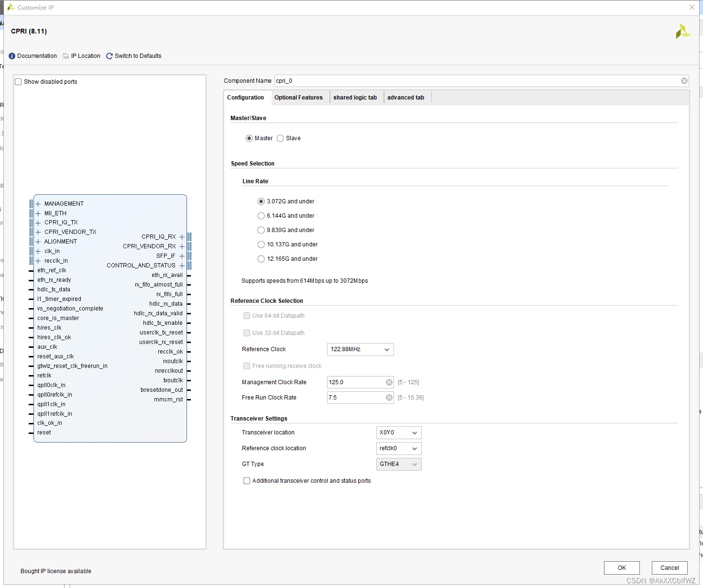
Task: Clear the Component Name field with X icon
Action: pyautogui.click(x=684, y=81)
